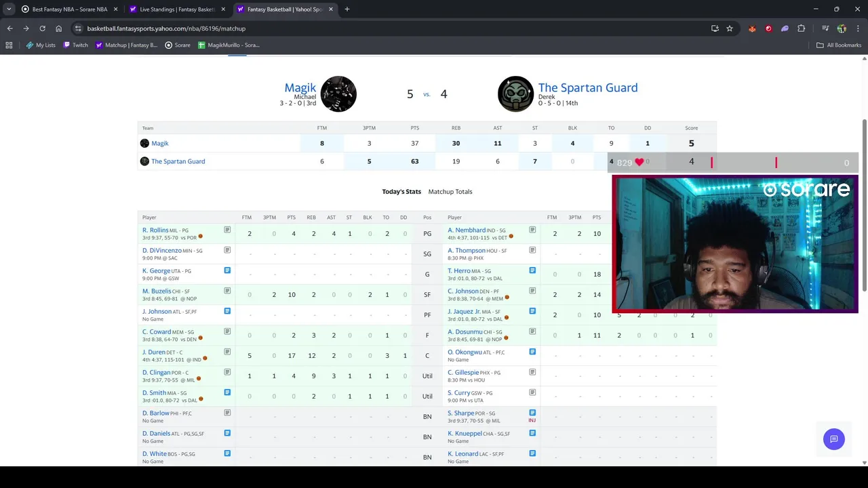This screenshot has width=868, height=488.
Task: Open player notes for O. Okongwu
Action: (532, 352)
